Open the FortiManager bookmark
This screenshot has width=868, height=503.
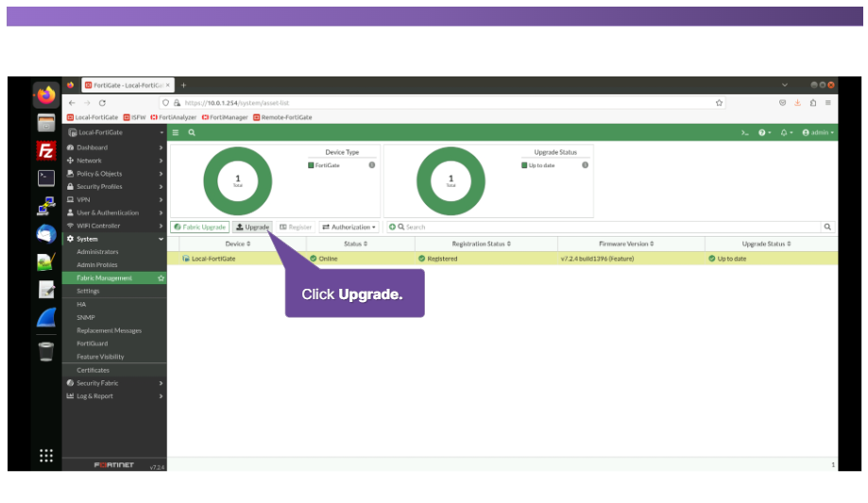coord(225,117)
